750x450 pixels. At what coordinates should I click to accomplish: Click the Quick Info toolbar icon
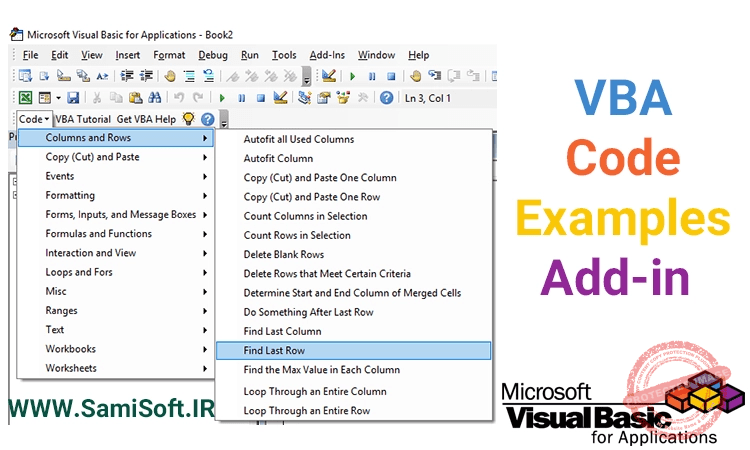pos(64,76)
